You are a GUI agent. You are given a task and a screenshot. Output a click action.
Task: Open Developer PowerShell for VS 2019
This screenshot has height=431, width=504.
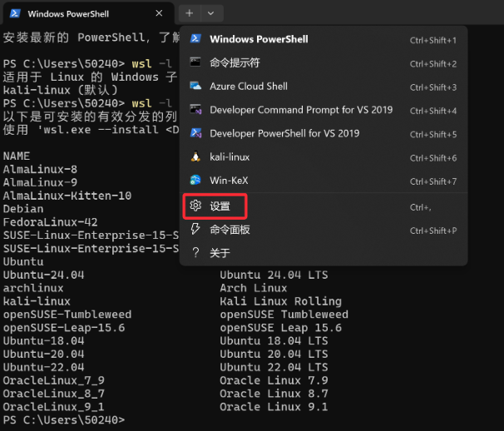[324, 133]
